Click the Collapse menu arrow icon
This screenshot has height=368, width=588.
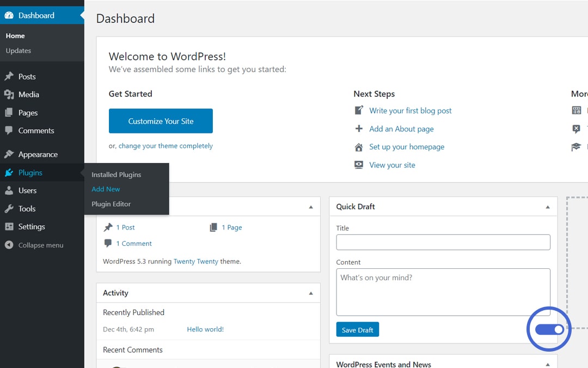point(9,245)
